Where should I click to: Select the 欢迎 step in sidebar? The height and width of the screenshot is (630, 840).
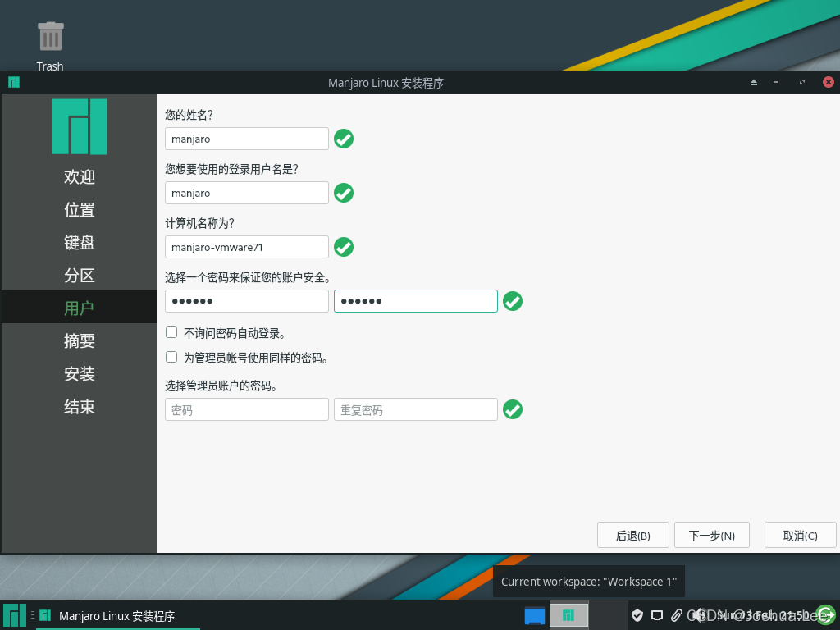80,177
